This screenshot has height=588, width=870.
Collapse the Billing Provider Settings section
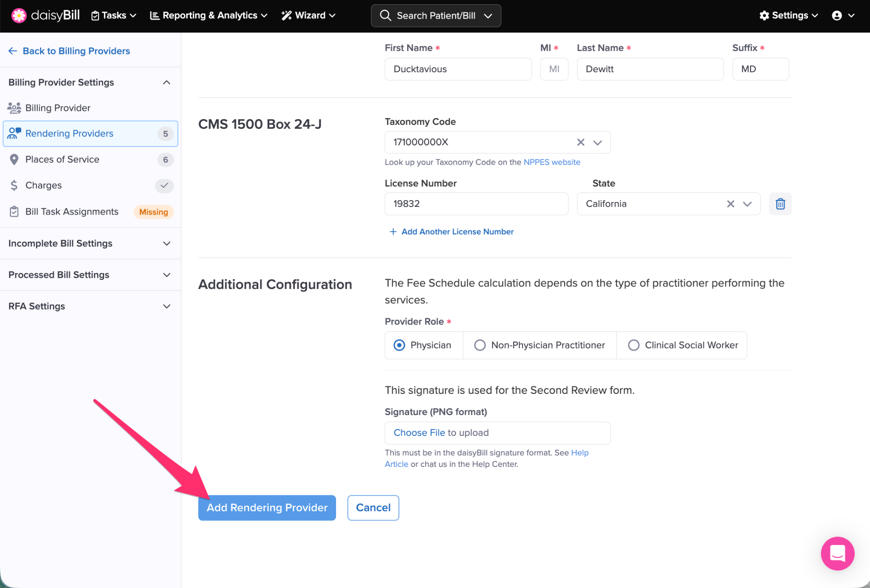(167, 82)
